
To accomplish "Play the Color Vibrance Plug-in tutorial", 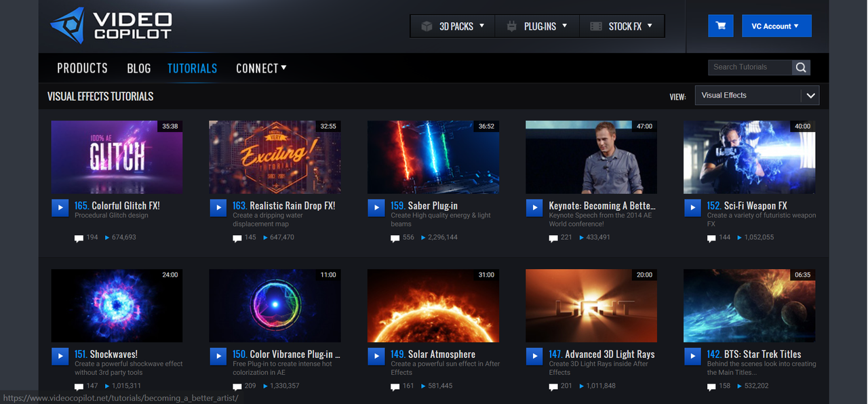I will 218,356.
